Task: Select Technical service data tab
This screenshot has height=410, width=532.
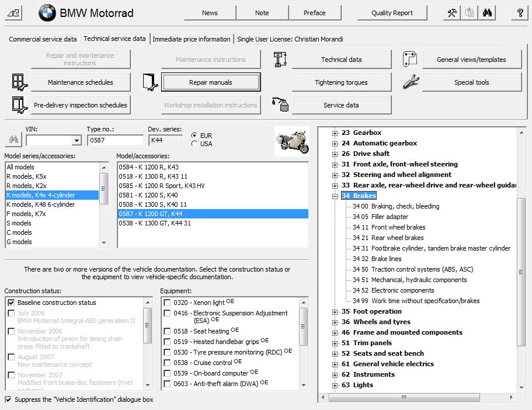Action: coord(114,39)
